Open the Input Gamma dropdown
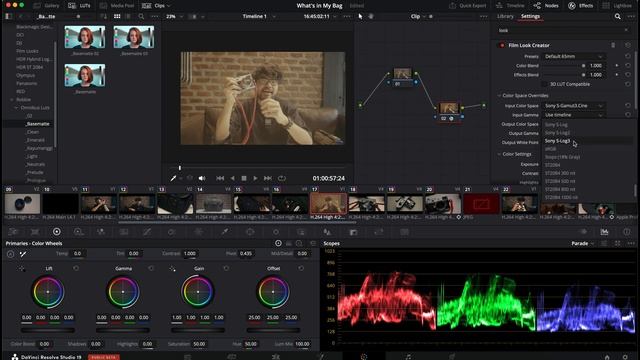This screenshot has width=640, height=360. (x=573, y=115)
